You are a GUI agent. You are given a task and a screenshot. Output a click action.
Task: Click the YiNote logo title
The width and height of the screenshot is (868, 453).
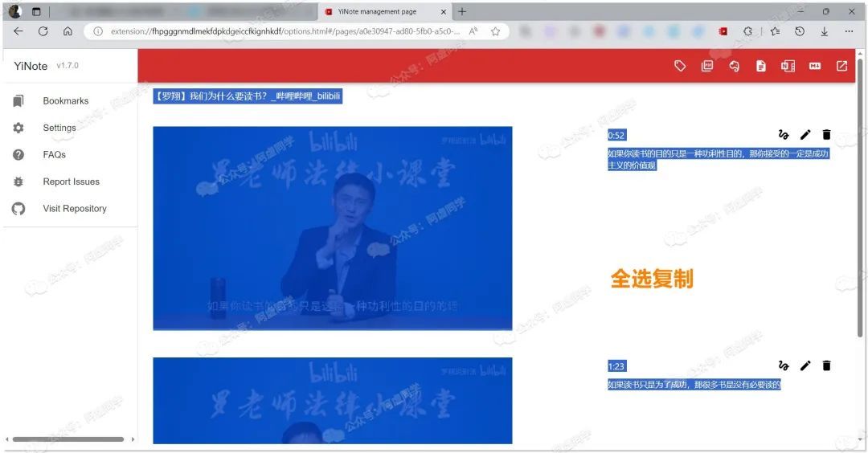[31, 66]
